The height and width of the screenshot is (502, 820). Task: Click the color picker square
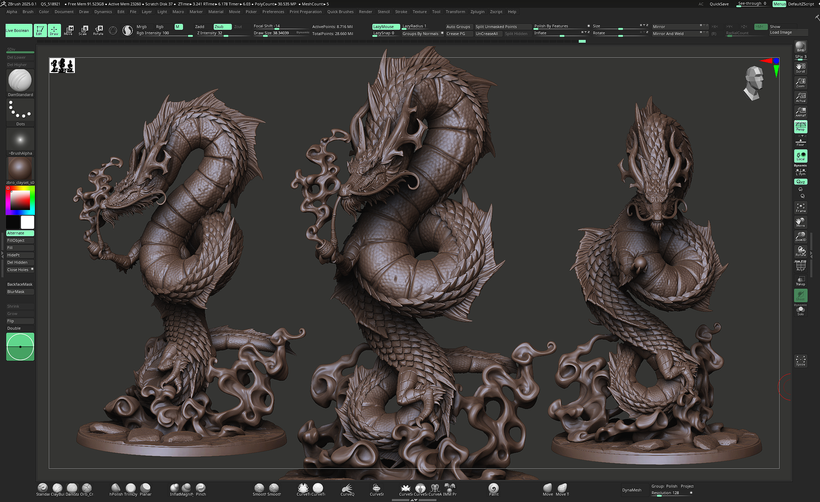(20, 201)
